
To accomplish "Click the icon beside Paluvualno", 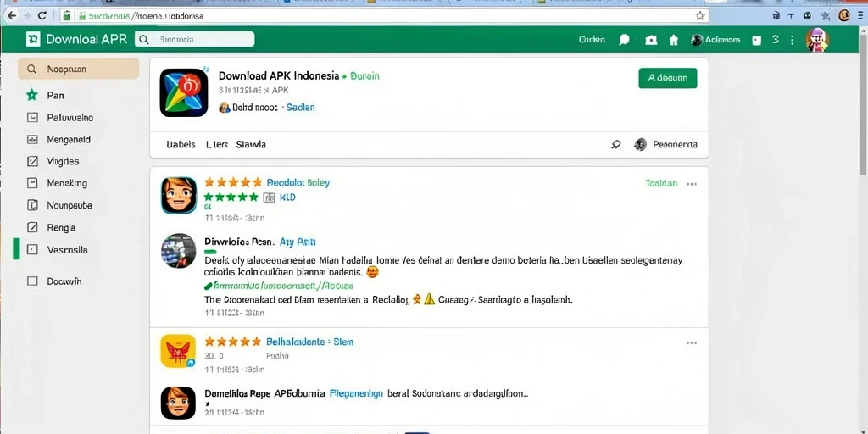I will pos(33,117).
